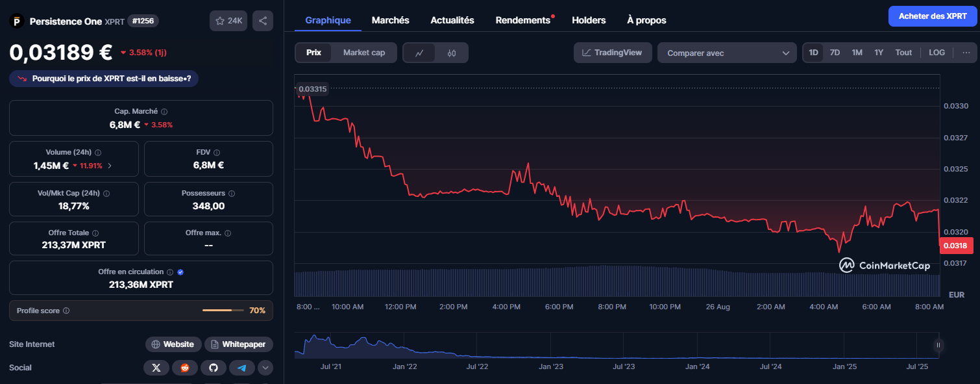The image size is (980, 384).
Task: Select the 1M time range
Action: pos(857,53)
